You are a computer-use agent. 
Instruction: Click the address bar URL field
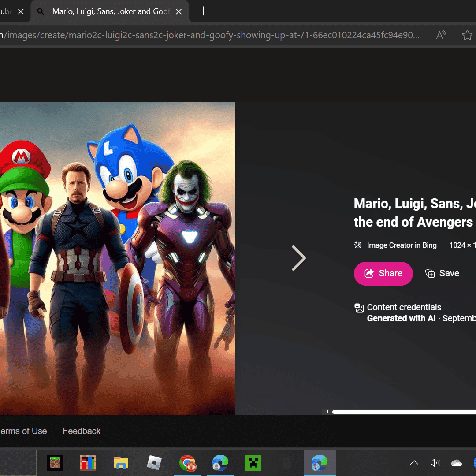[x=212, y=35]
